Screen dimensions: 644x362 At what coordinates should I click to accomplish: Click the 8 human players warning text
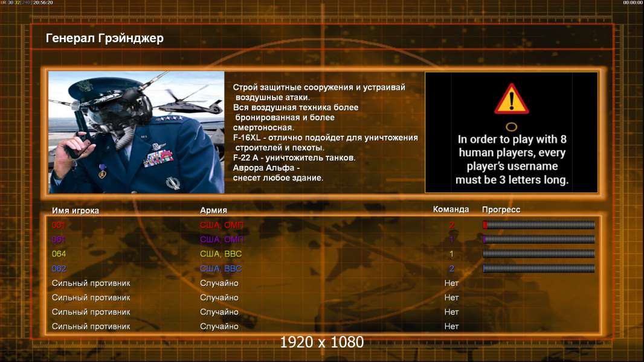point(512,159)
